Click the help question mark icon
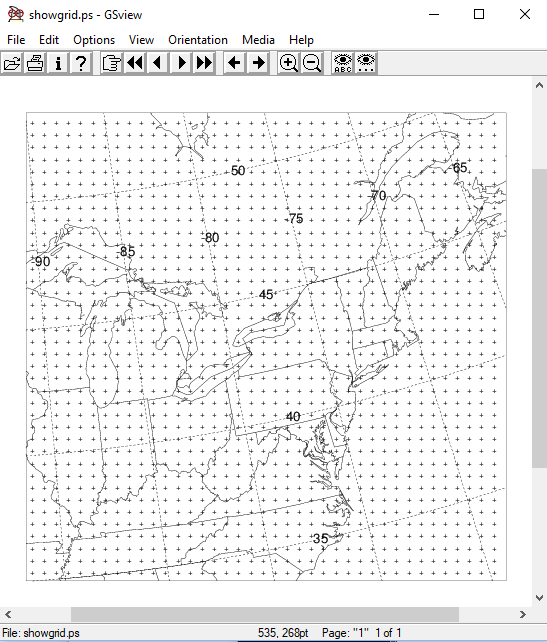The width and height of the screenshot is (547, 642). coord(81,63)
